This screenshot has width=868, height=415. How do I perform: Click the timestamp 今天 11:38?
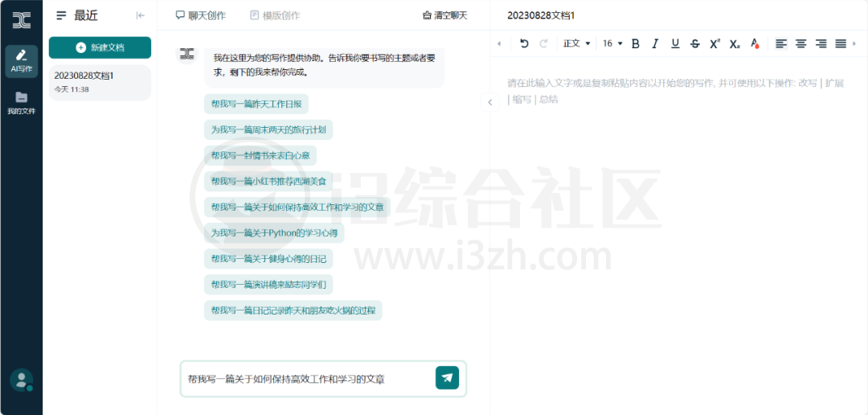pyautogui.click(x=72, y=89)
